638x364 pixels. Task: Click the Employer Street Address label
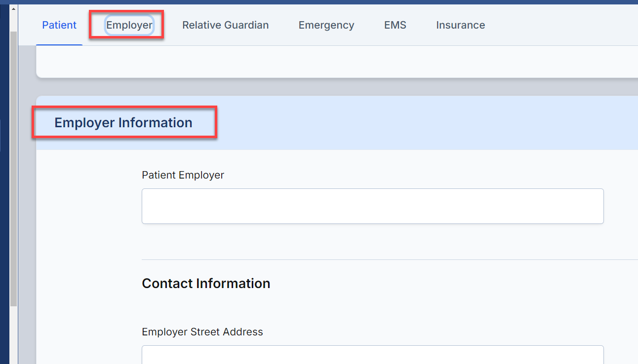(202, 332)
